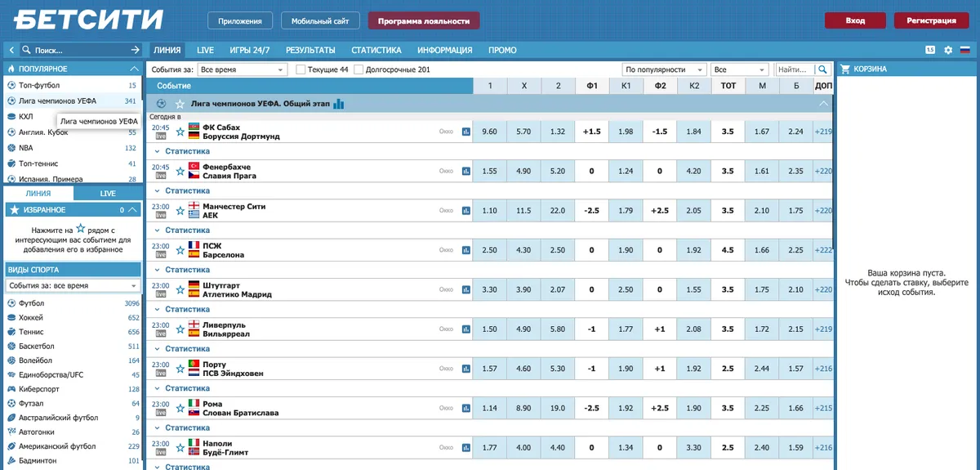The width and height of the screenshot is (980, 470).
Task: Collapse the Лига чемпионов УЕФА league block
Action: tap(823, 104)
